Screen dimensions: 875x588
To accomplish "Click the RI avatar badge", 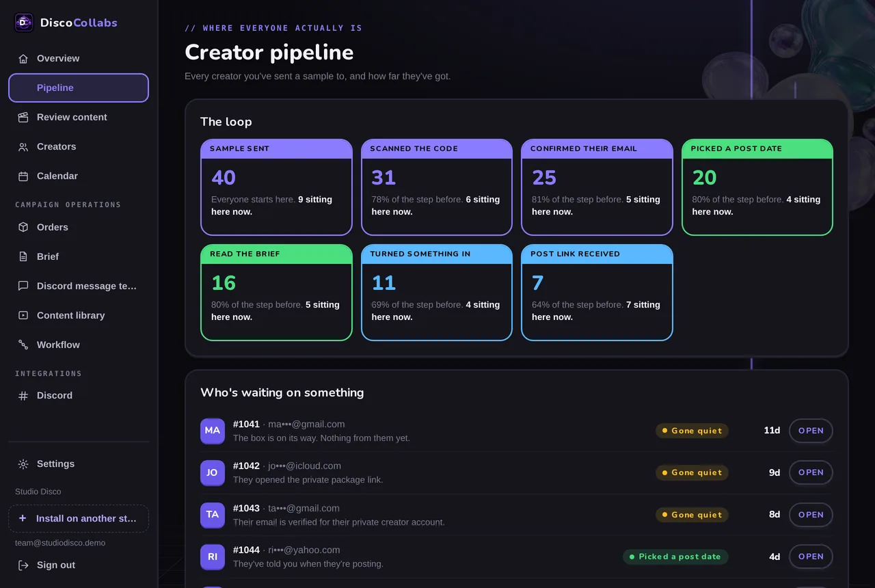I will pos(213,557).
